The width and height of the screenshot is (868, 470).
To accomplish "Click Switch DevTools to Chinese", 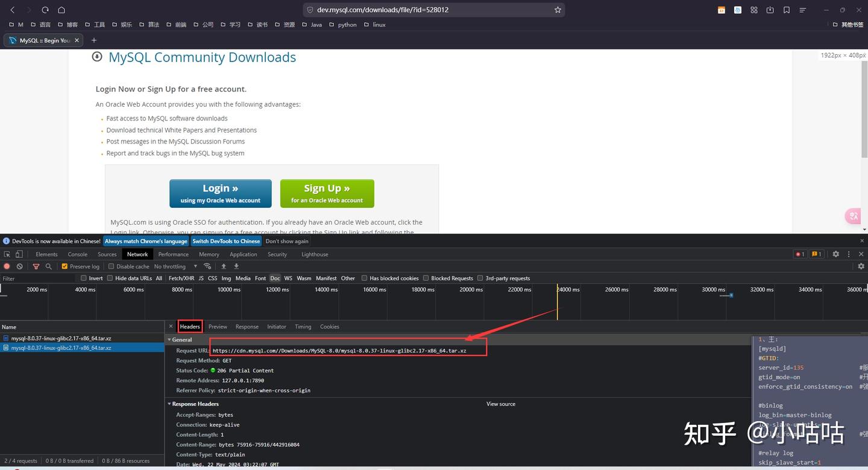I will 226,241.
